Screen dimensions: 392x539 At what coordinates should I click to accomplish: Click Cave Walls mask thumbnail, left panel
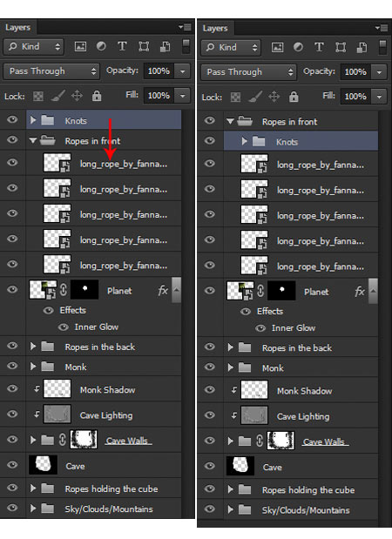[84, 440]
